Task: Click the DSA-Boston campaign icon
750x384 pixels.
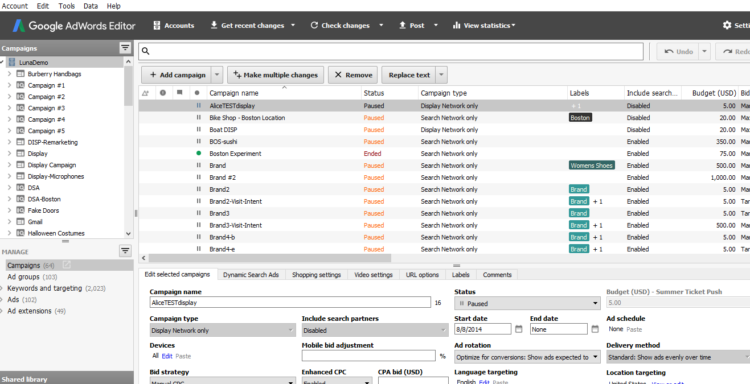Action: [x=21, y=199]
